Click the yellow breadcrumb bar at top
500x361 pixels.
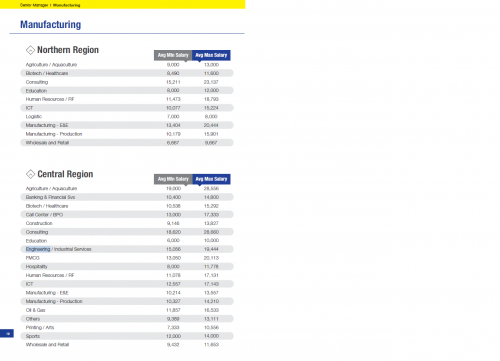pos(122,4)
